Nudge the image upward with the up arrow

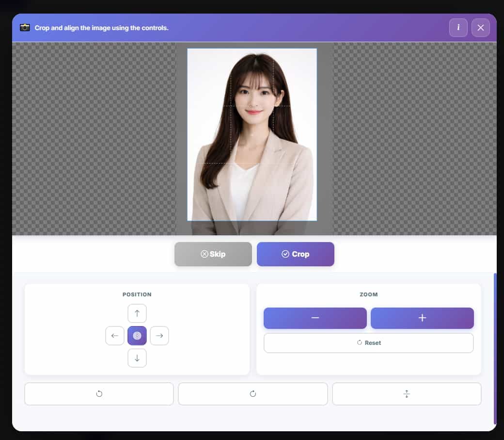[x=137, y=313]
